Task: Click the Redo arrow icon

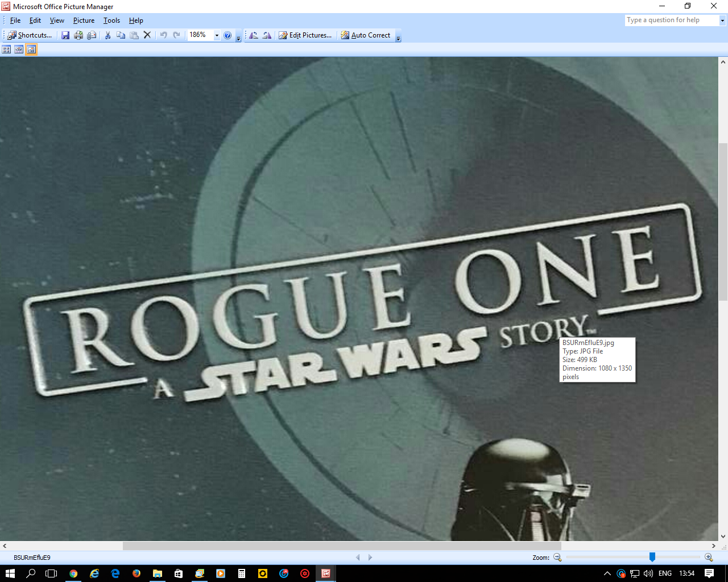Action: 176,35
